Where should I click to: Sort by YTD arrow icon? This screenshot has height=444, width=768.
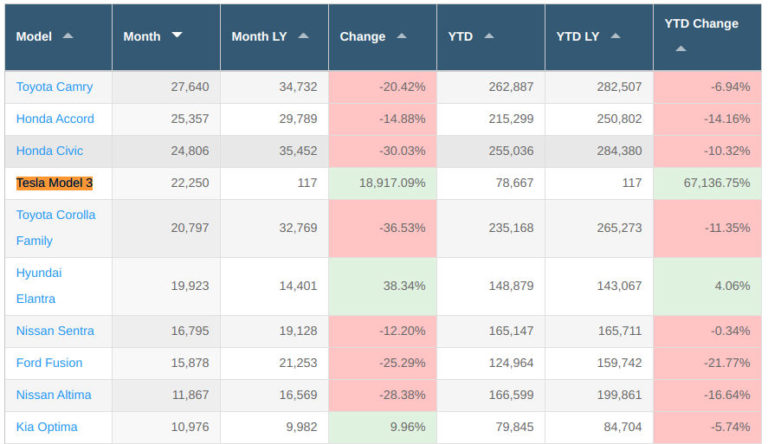pyautogui.click(x=489, y=36)
